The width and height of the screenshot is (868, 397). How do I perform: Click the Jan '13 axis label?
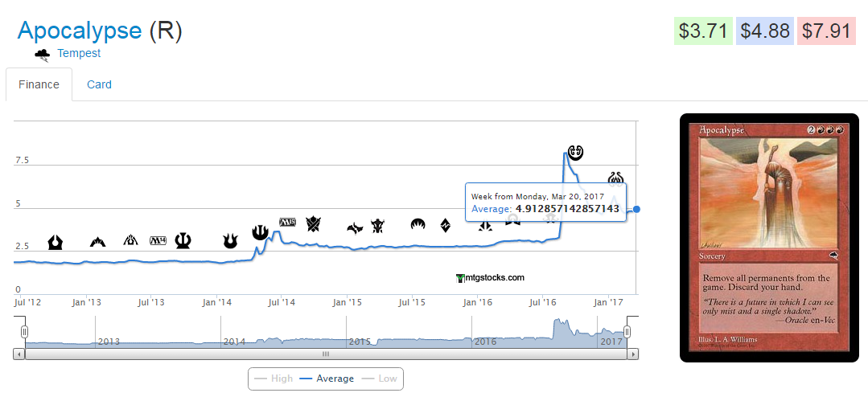[x=86, y=302]
